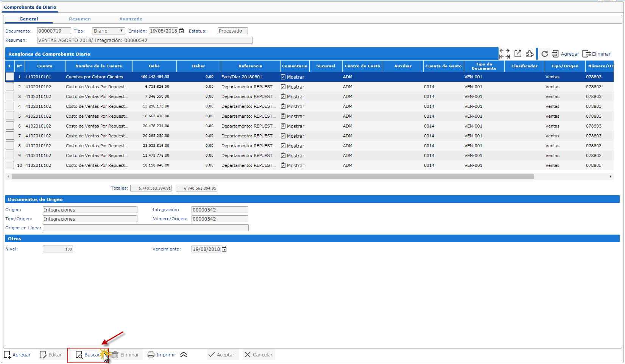This screenshot has height=364, width=625.
Task: Click the Editar button
Action: coord(51,355)
